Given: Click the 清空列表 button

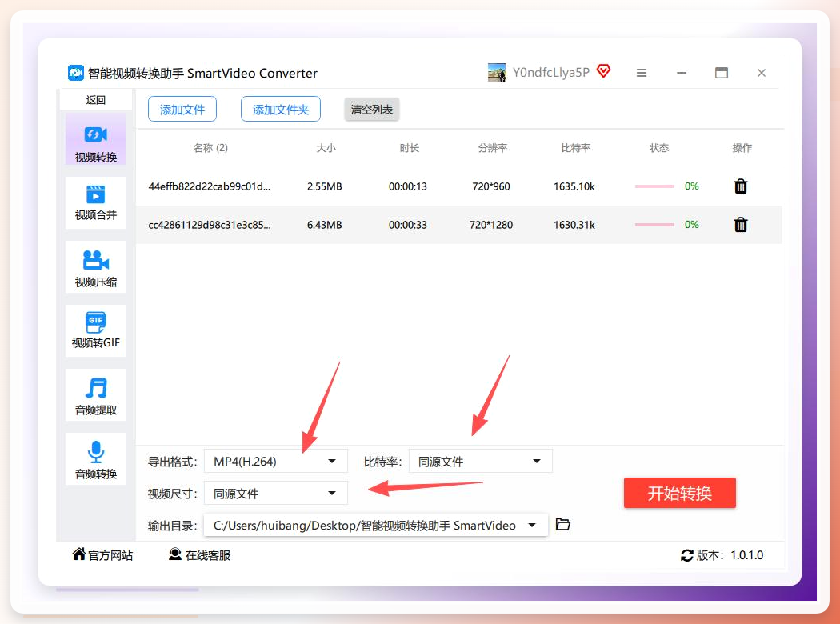Looking at the screenshot, I should pyautogui.click(x=372, y=110).
